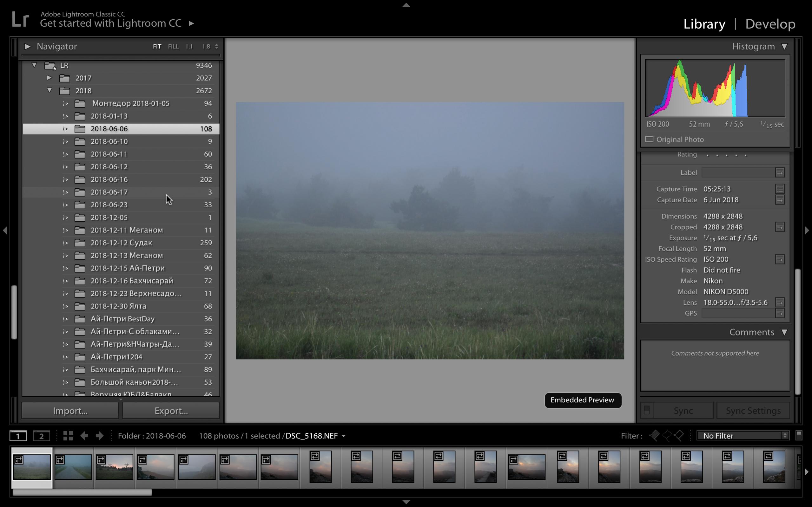Collapse the 2018 folder
Screen dimensions: 812x507
[49, 90]
